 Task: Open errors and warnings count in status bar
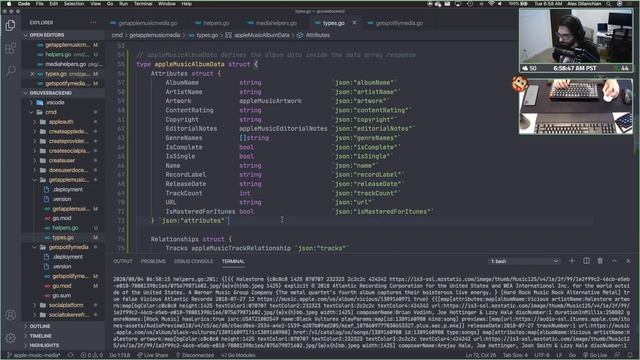coord(91,355)
